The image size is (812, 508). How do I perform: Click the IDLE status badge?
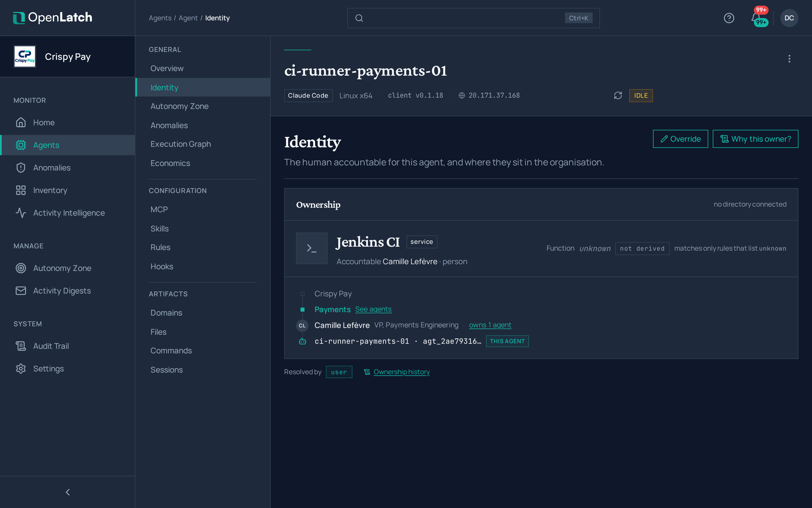click(641, 95)
